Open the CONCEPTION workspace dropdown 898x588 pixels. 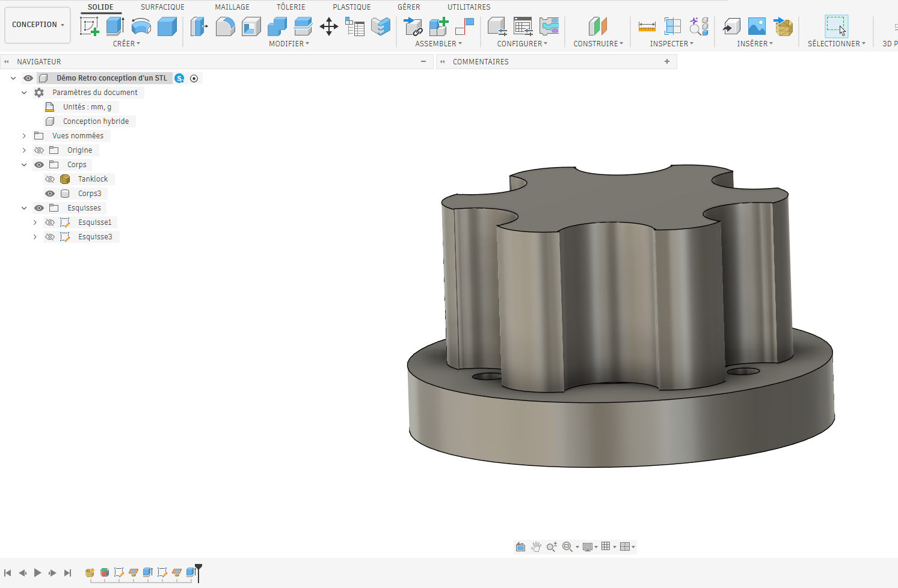38,25
